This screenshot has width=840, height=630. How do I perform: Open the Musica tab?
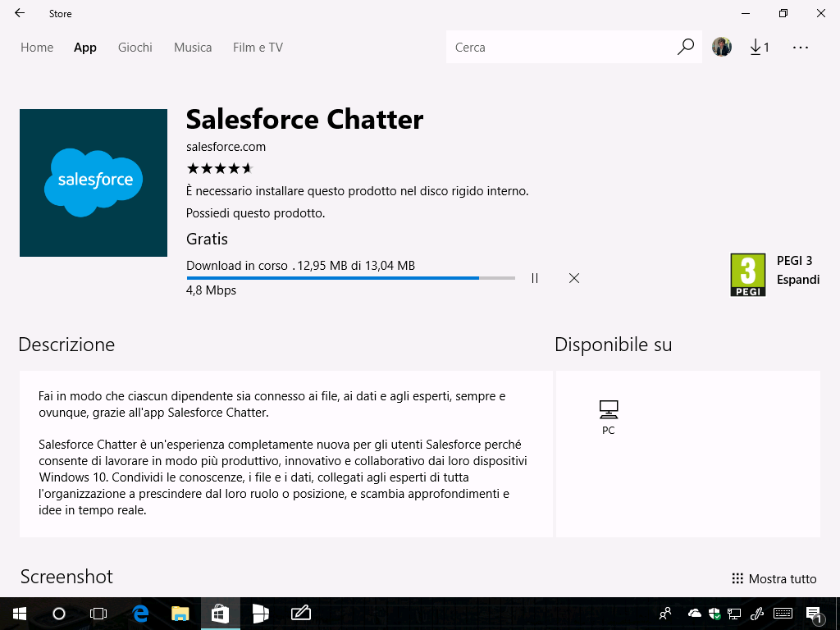point(193,47)
